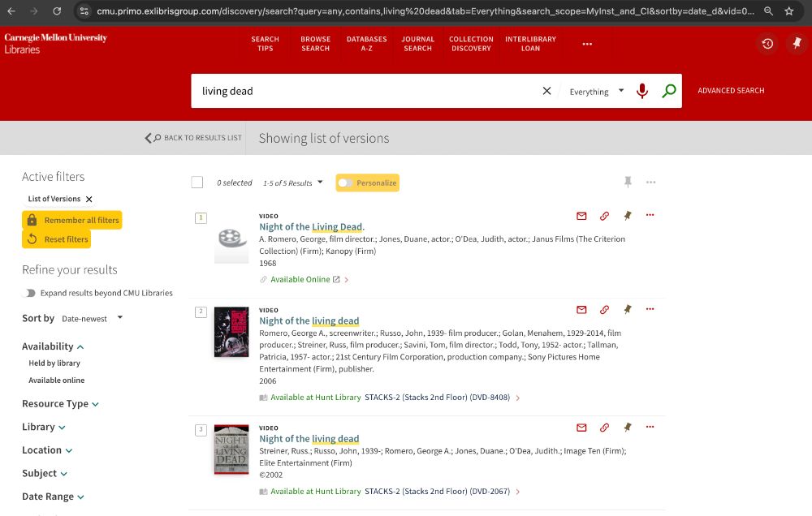Open DVD-2067 Hunt Library availability
Screen dimensions: 812x516
pos(390,492)
